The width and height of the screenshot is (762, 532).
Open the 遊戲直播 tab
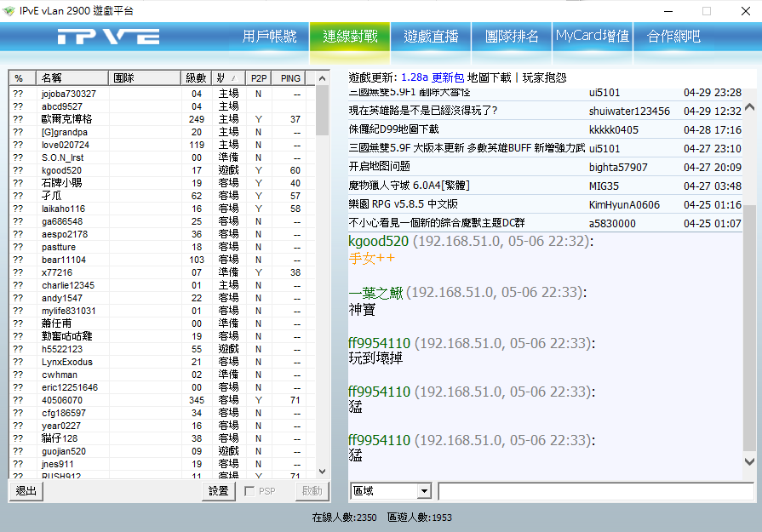[x=431, y=37]
